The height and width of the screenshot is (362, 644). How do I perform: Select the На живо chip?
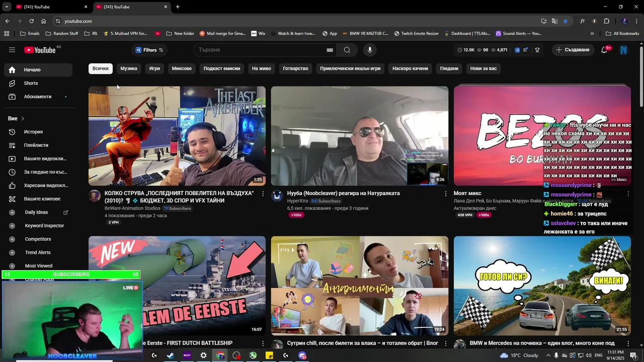(262, 68)
